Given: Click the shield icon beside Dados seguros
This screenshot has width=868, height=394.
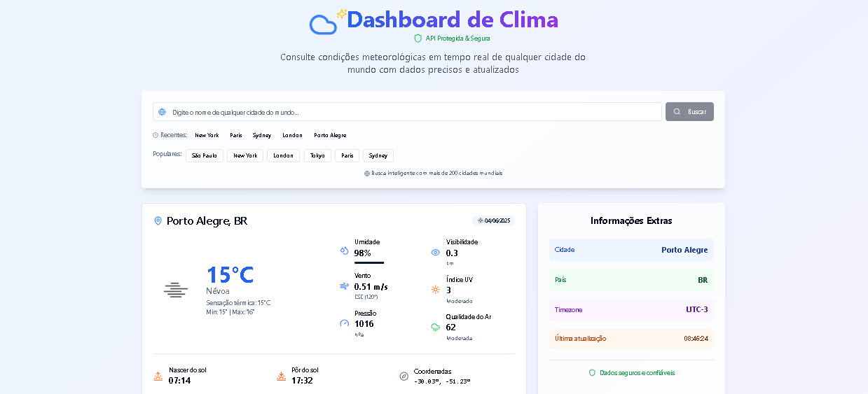Looking at the screenshot, I should [592, 373].
